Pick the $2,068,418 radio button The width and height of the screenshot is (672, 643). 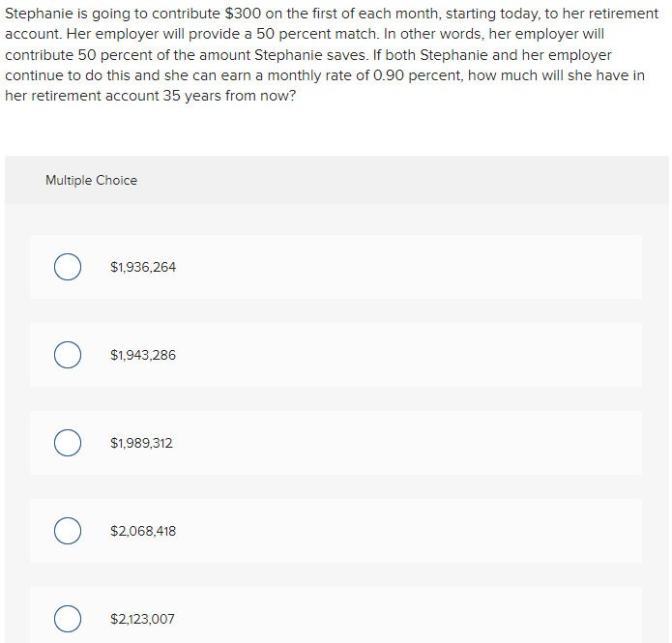pos(68,531)
